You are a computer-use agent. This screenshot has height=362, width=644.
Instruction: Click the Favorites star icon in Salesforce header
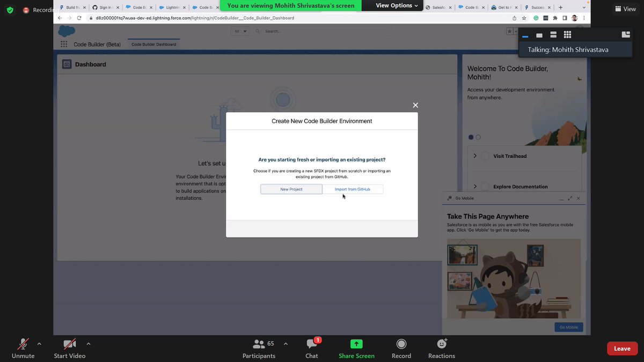point(509,32)
